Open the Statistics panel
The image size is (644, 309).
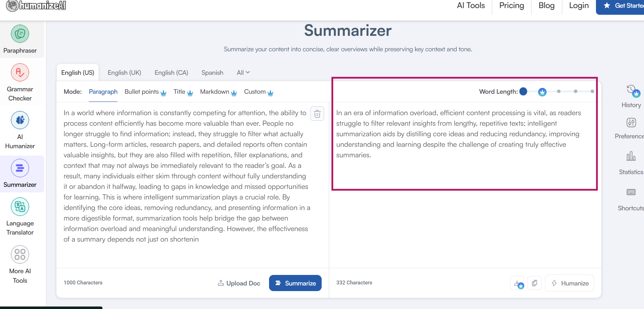631,156
